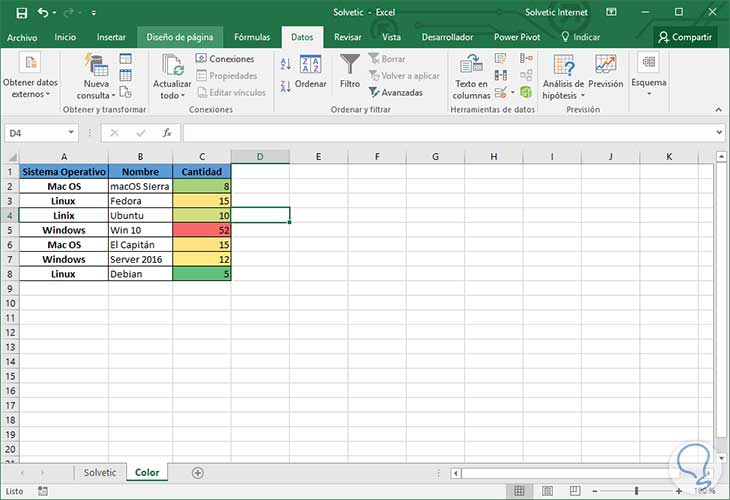Open Avanzadas filter options
The width and height of the screenshot is (730, 500).
pos(396,93)
